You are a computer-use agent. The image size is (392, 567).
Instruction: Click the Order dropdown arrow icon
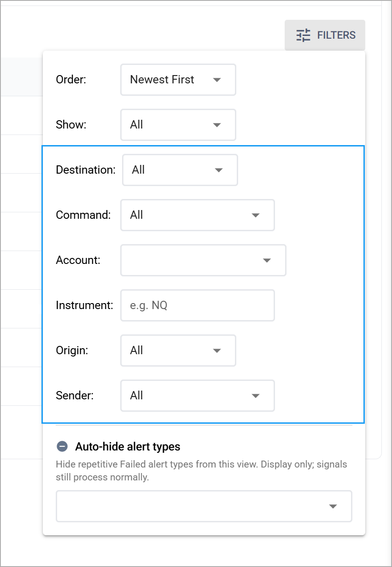(217, 80)
